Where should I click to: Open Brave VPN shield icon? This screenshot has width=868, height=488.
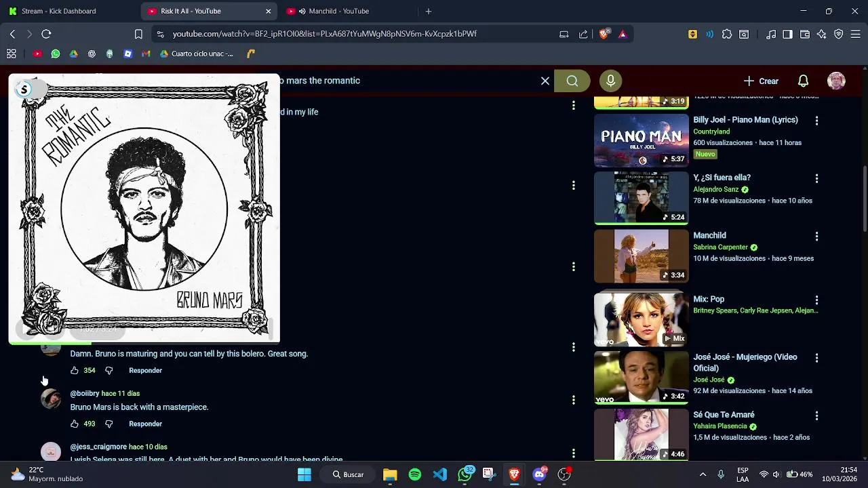coord(838,34)
